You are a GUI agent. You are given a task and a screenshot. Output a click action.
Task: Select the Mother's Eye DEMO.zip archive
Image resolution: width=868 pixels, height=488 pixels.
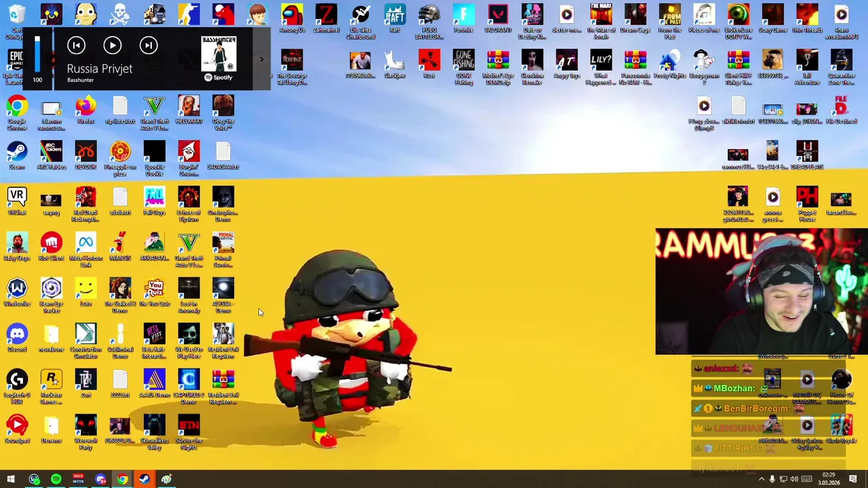click(498, 68)
